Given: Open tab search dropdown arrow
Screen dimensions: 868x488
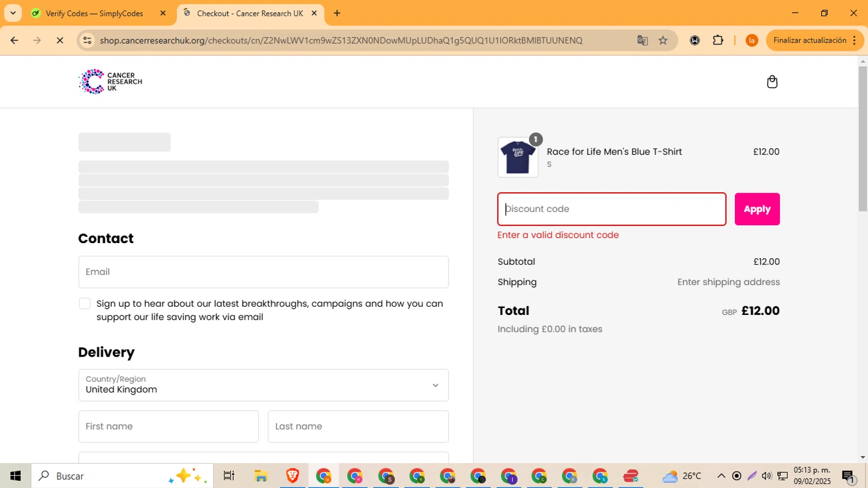Looking at the screenshot, I should click(13, 13).
